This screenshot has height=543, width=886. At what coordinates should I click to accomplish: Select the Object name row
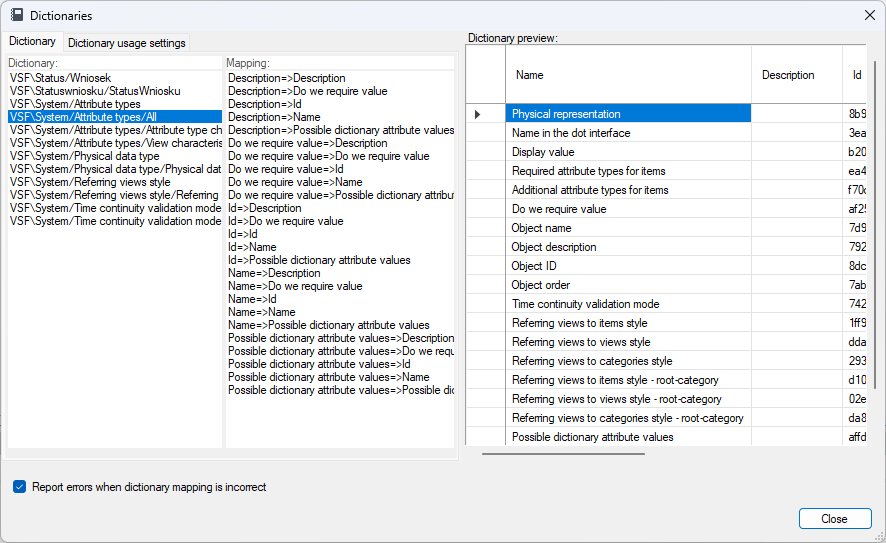click(628, 228)
